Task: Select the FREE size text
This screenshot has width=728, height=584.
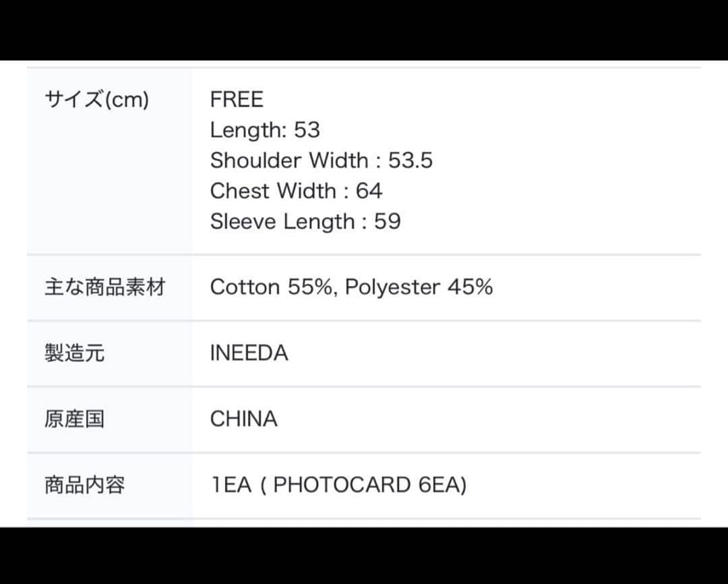Action: 237,100
